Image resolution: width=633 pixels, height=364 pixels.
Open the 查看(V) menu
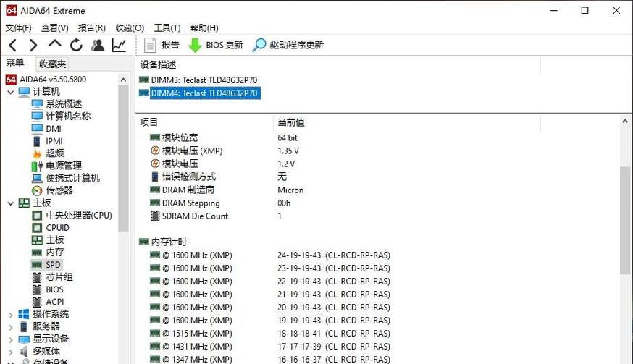[55, 27]
